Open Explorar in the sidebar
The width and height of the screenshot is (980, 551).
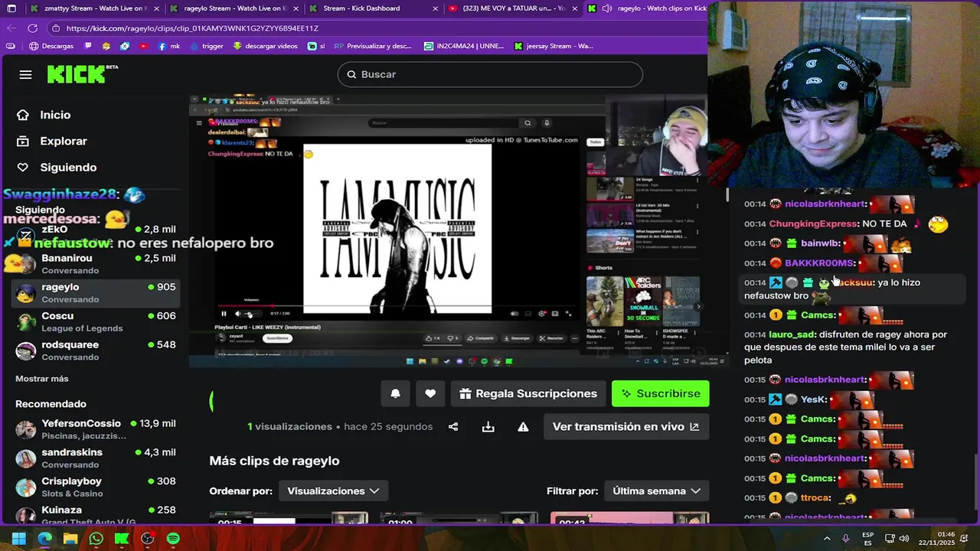63,141
